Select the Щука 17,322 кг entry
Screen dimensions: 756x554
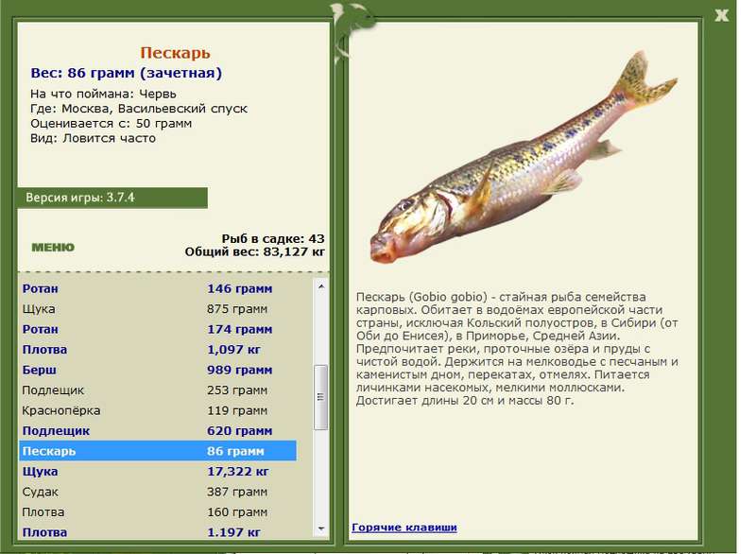pos(158,471)
